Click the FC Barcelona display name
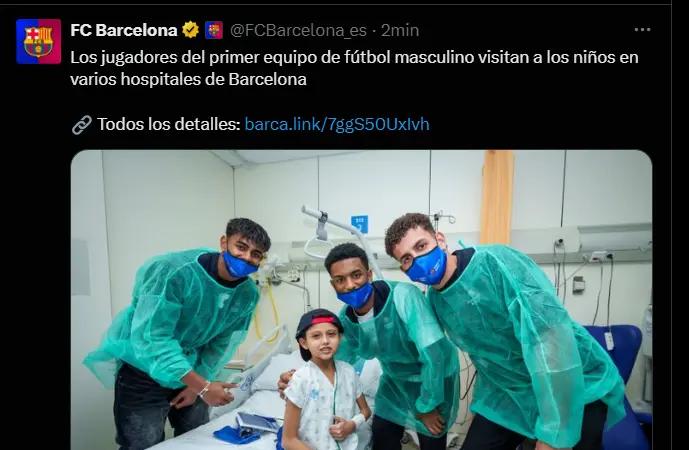689x450 pixels. [x=124, y=30]
